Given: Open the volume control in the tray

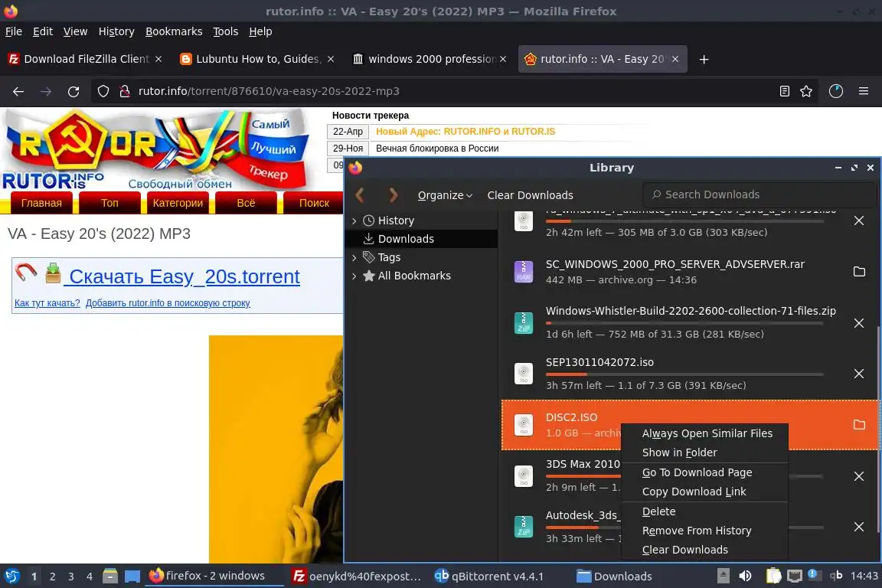Looking at the screenshot, I should point(745,576).
